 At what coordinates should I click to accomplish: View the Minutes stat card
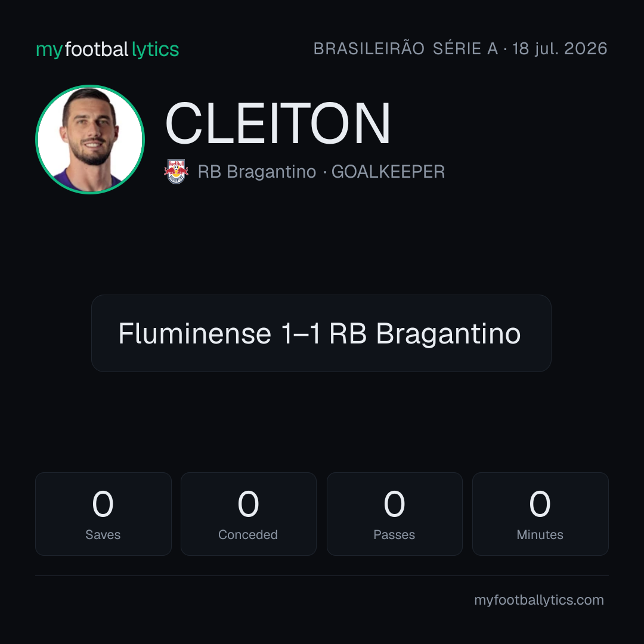[x=540, y=514]
